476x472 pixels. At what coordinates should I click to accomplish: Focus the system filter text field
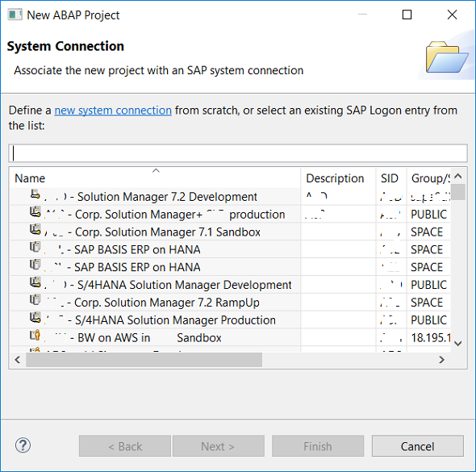(x=238, y=153)
